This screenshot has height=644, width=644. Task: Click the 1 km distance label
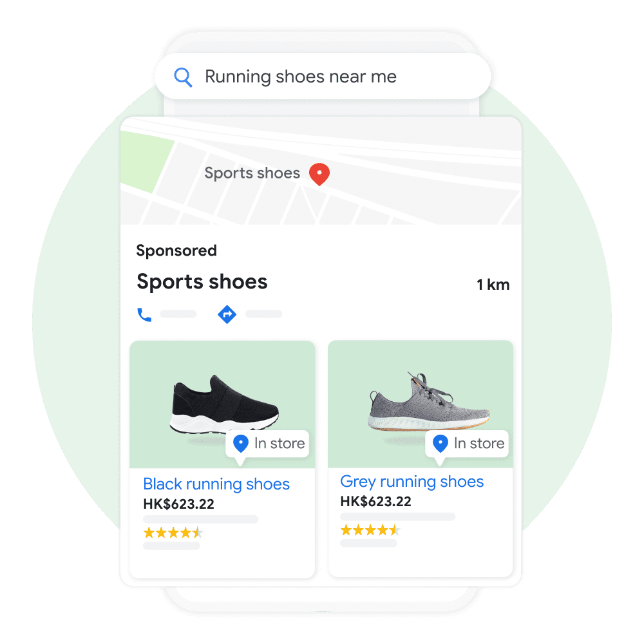click(493, 285)
